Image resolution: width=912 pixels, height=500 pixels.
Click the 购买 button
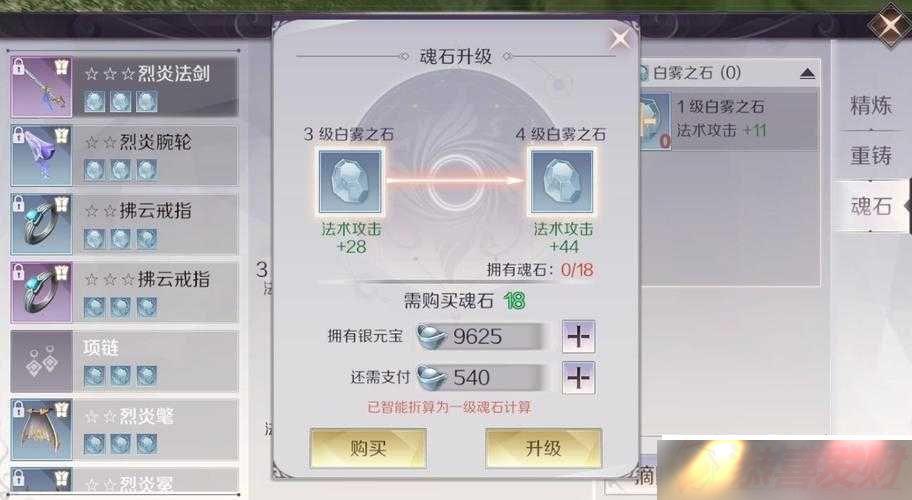(x=368, y=448)
